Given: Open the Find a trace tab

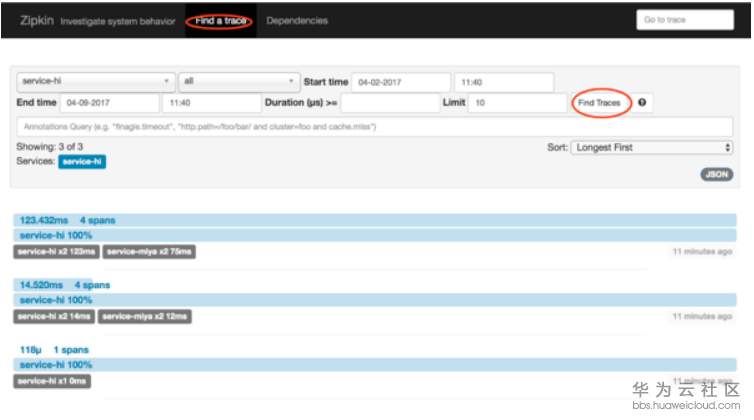Looking at the screenshot, I should coord(220,21).
